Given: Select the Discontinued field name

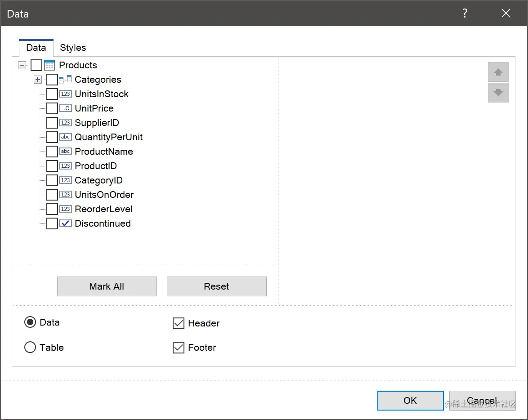Looking at the screenshot, I should pyautogui.click(x=103, y=223).
